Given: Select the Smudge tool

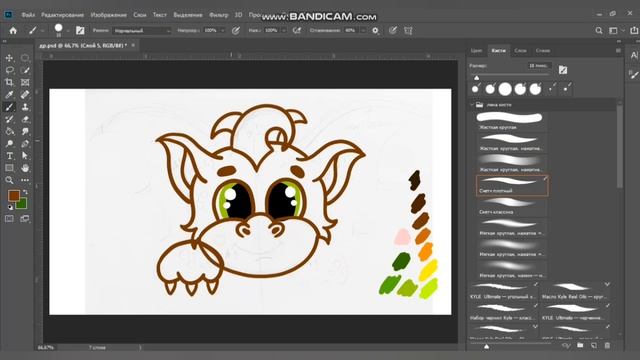Looking at the screenshot, I should (x=25, y=131).
